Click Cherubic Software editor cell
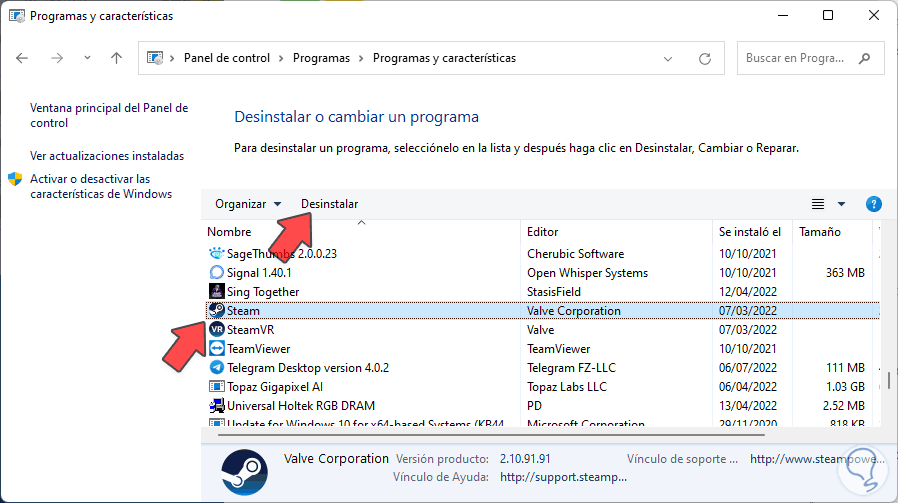This screenshot has height=503, width=898. tap(575, 254)
